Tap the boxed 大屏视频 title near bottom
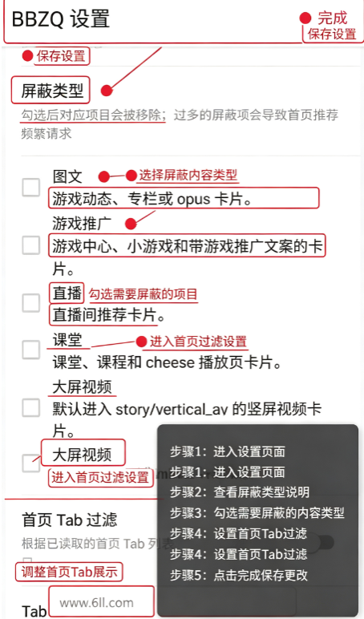This screenshot has height=619, width=364. pyautogui.click(x=83, y=455)
